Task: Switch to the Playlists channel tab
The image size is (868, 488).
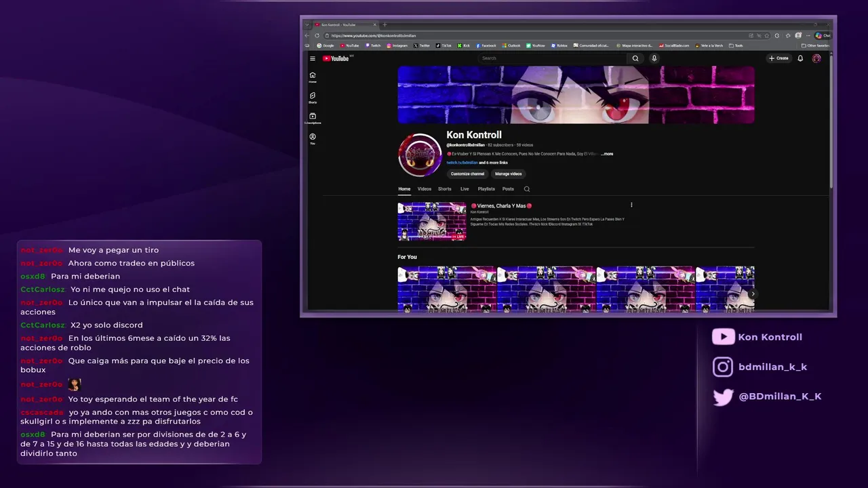Action: click(x=486, y=189)
